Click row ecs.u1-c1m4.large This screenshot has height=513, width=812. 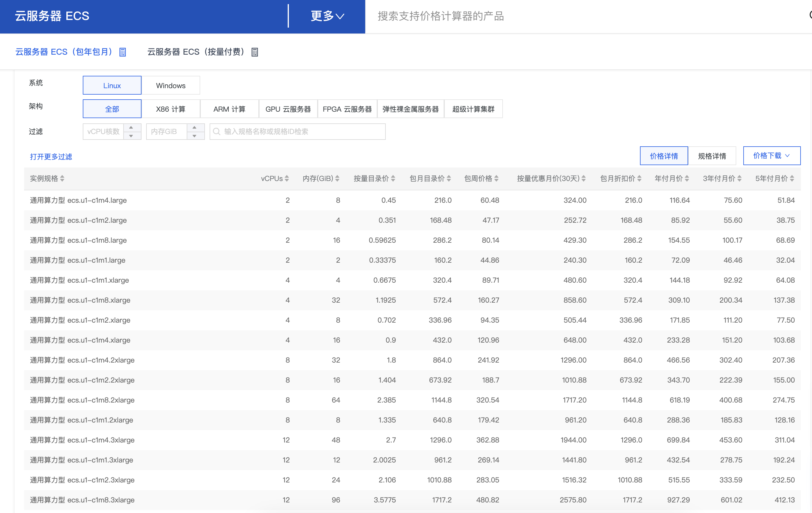click(412, 200)
